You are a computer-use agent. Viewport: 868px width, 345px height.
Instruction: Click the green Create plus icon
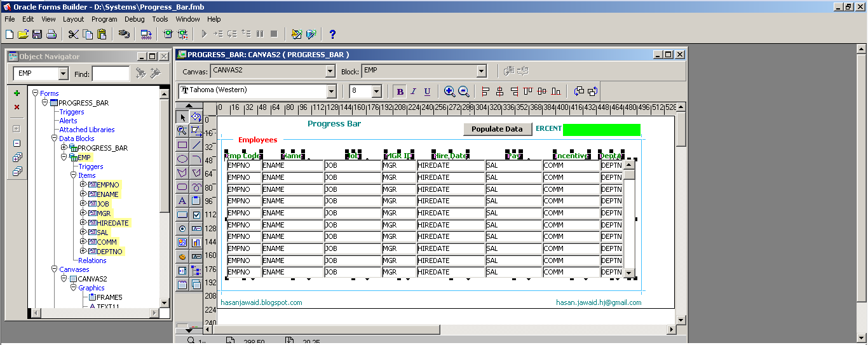[17, 93]
